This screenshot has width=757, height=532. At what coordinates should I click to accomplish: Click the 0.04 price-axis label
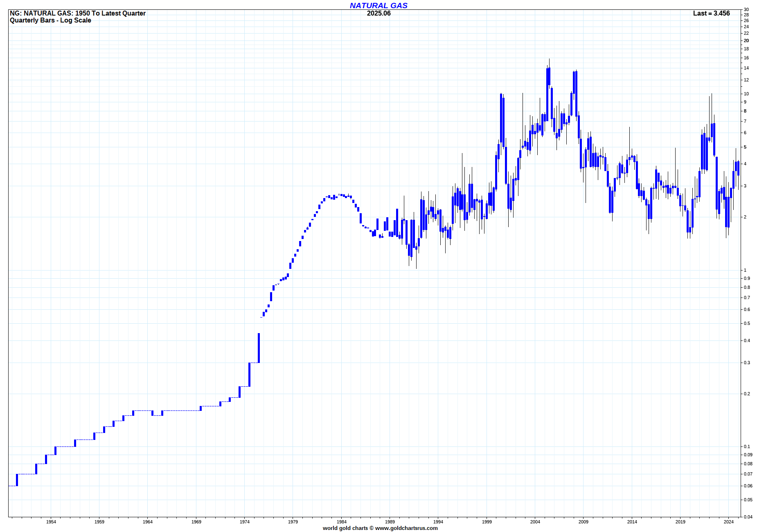[748, 517]
